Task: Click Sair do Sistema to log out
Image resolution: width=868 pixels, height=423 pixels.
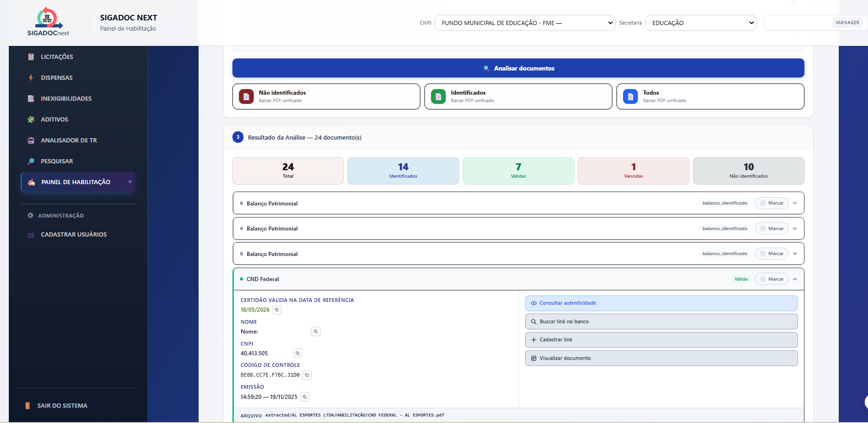Action: (62, 405)
